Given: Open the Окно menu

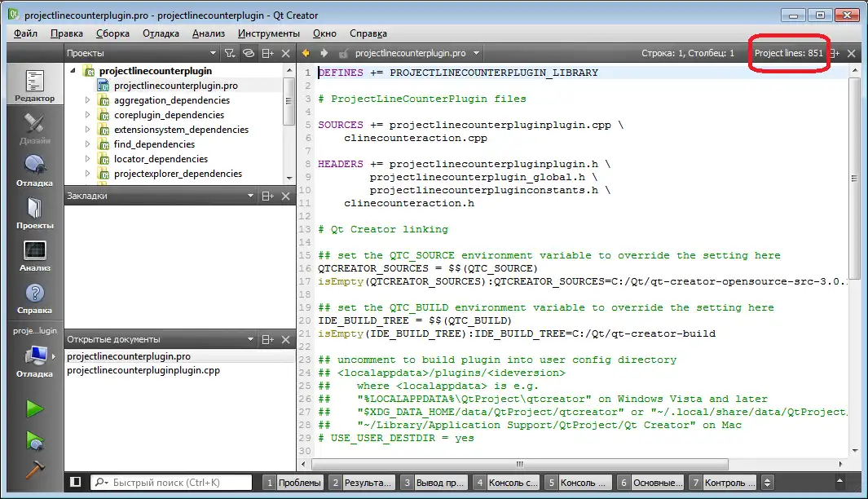Looking at the screenshot, I should pos(324,33).
